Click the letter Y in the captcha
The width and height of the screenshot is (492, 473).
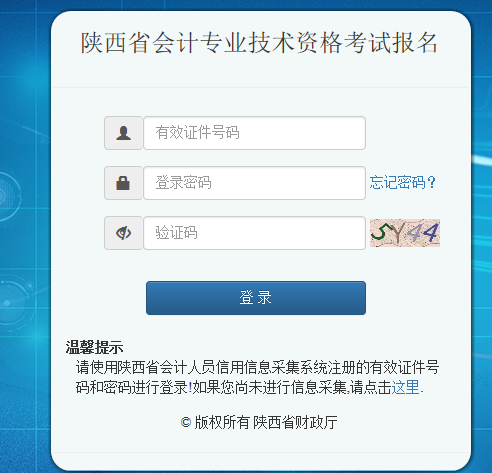coord(397,233)
